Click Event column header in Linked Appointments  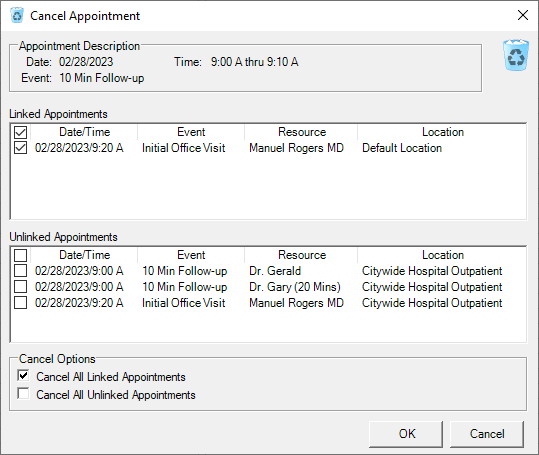click(x=191, y=132)
